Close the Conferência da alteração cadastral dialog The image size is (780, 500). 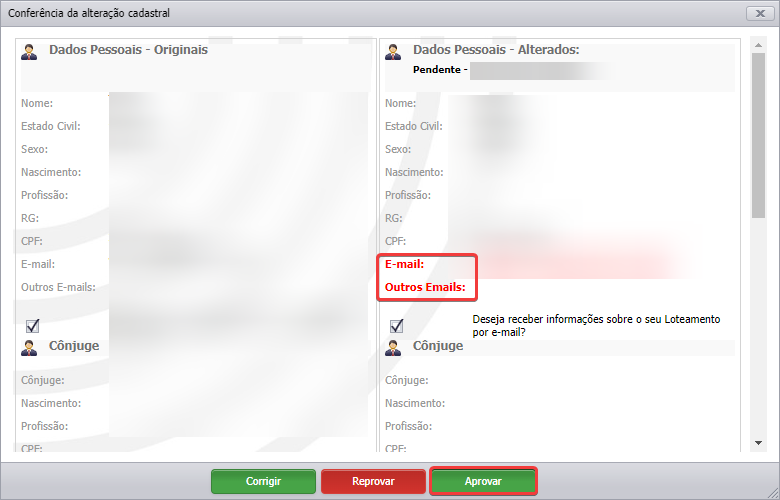760,13
